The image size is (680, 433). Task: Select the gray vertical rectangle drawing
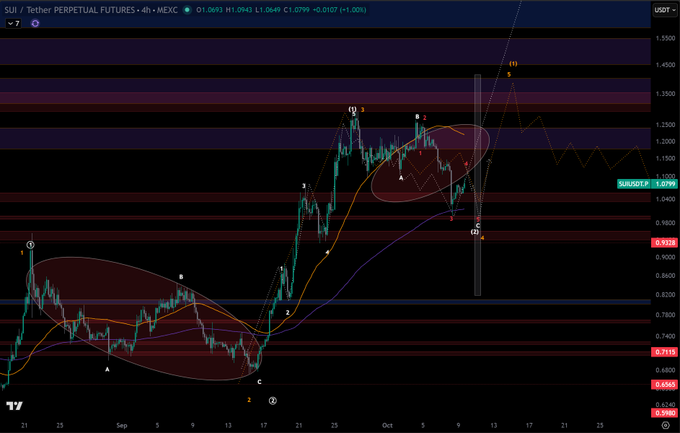(x=477, y=185)
